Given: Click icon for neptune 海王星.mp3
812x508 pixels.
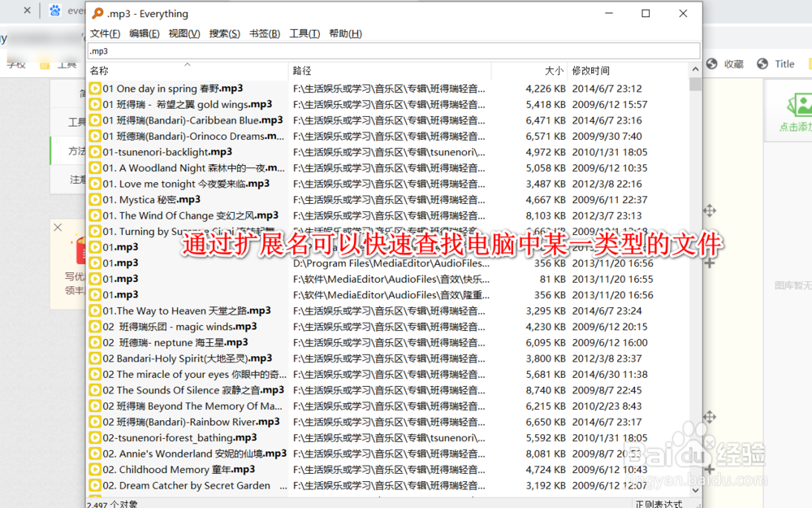Looking at the screenshot, I should [x=95, y=343].
